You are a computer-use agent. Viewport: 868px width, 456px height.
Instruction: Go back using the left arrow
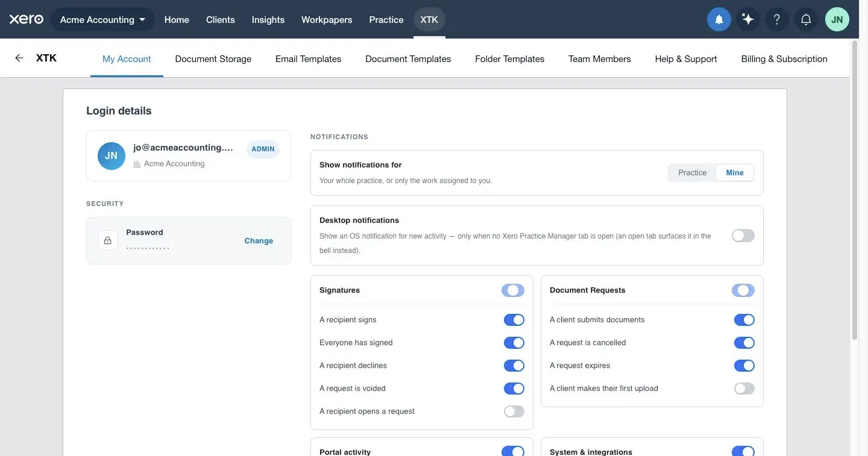pos(19,58)
